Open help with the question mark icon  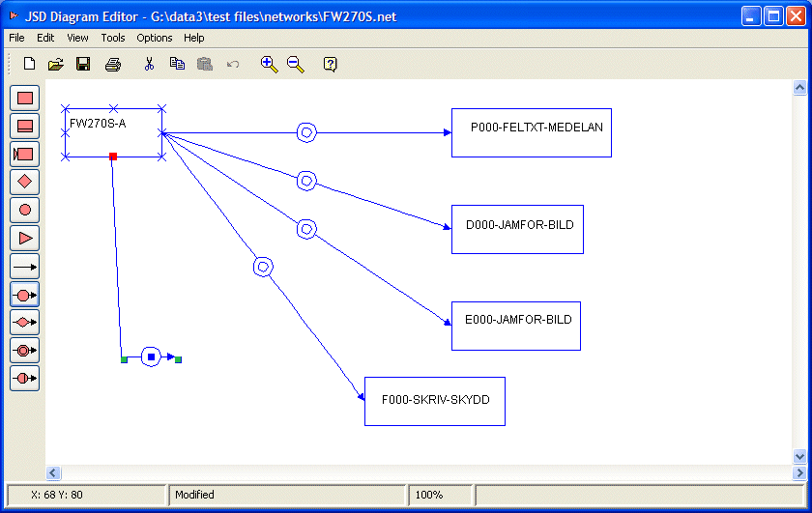[x=331, y=65]
